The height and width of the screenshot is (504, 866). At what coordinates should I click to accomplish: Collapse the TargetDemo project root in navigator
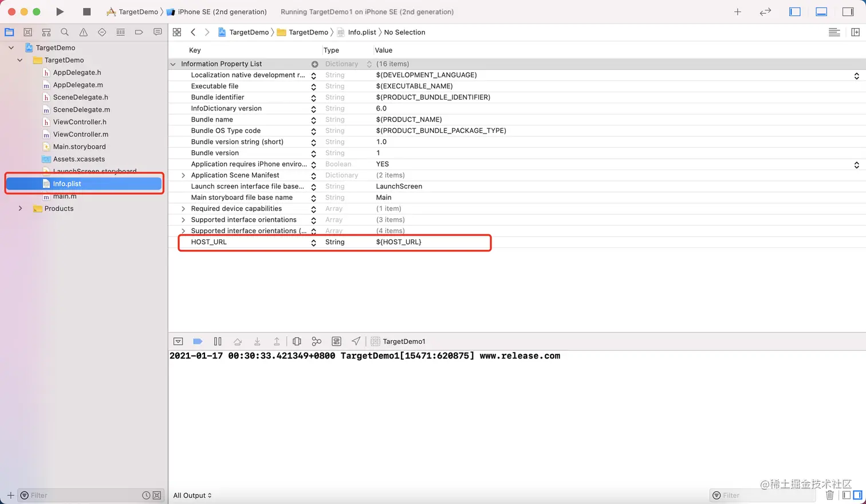pyautogui.click(x=11, y=48)
